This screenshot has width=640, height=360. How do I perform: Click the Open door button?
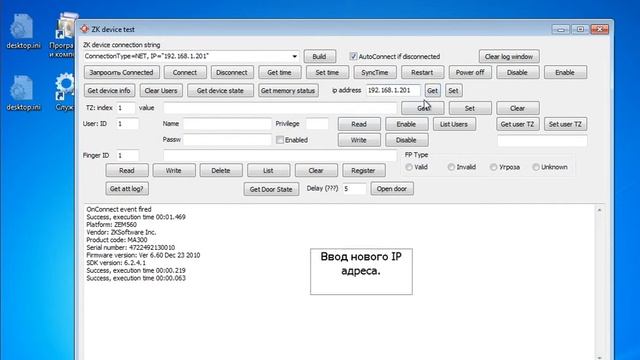pyautogui.click(x=392, y=189)
